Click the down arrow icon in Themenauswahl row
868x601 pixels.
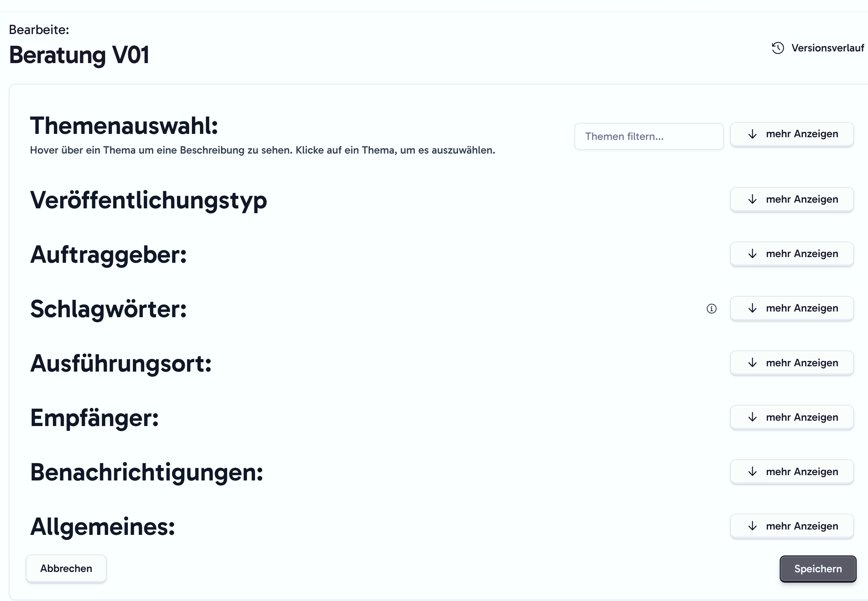click(x=752, y=134)
